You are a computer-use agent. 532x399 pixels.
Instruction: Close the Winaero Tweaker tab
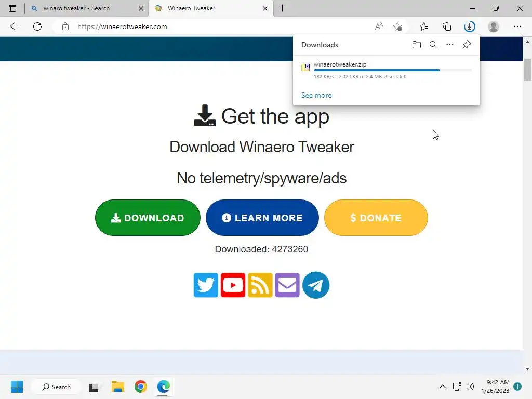265,8
